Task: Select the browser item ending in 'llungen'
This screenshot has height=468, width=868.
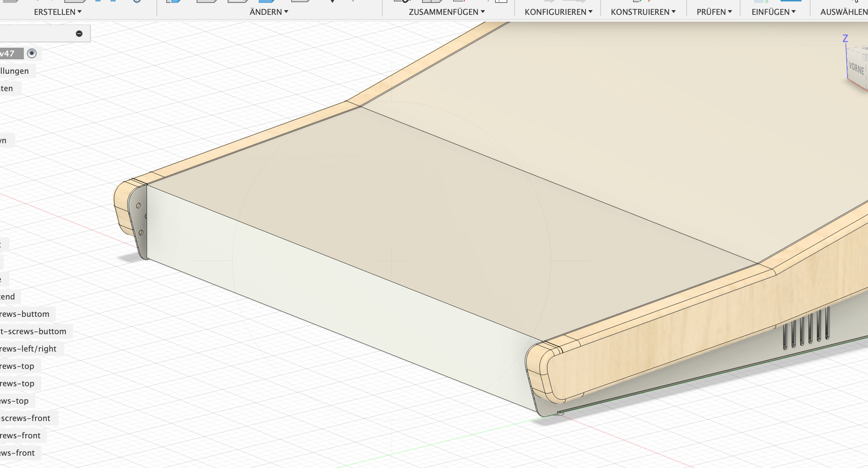Action: (x=14, y=71)
